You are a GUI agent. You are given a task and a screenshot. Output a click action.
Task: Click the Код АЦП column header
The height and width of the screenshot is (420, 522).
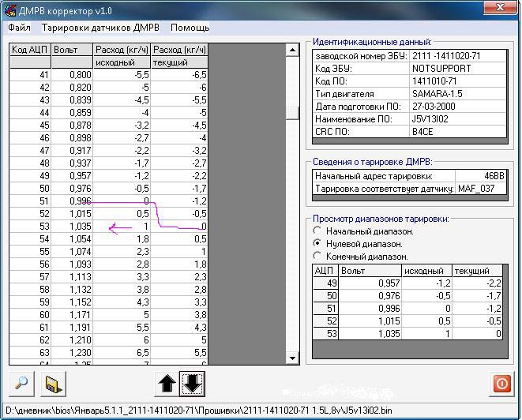[30, 50]
